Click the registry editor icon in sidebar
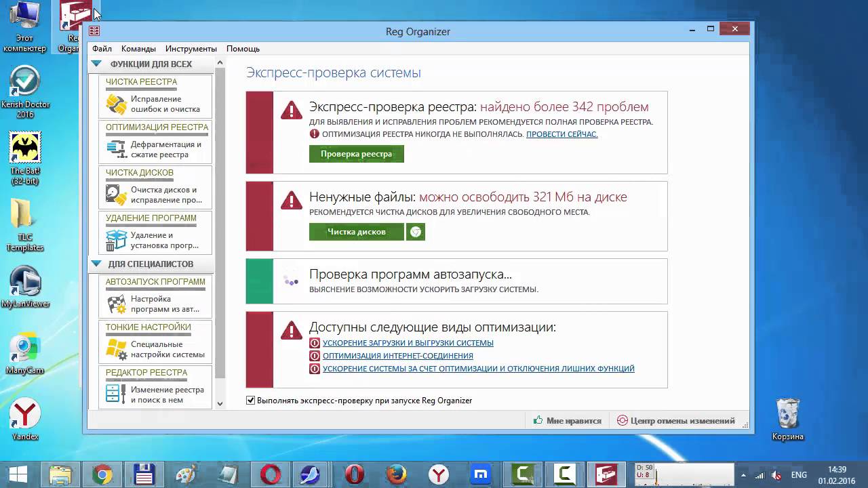Screen dimensions: 868x488 (x=117, y=394)
